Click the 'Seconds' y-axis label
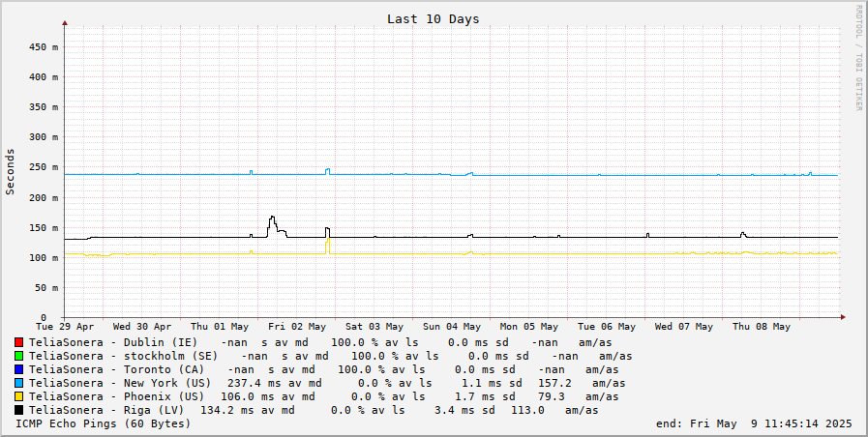Viewport: 868px width, 437px height. tap(10, 171)
